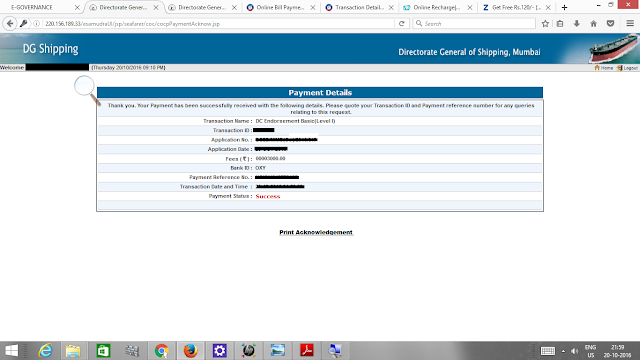Open a new tab with plus button
The width and height of the screenshot is (640, 360).
[x=564, y=7]
